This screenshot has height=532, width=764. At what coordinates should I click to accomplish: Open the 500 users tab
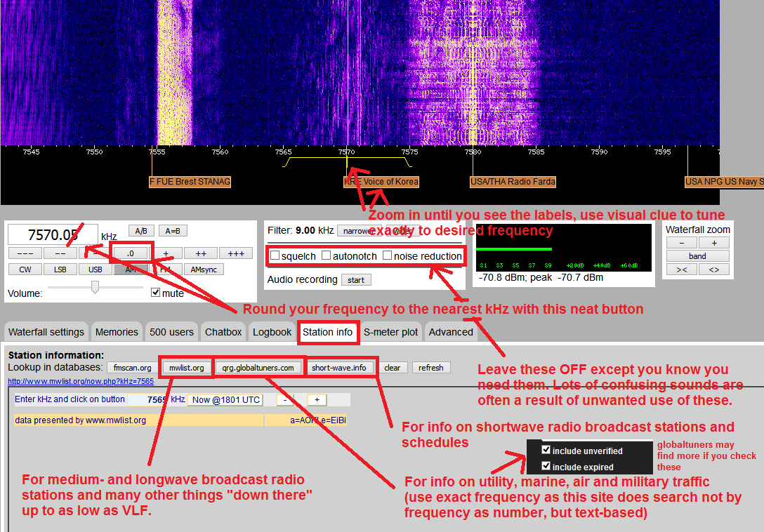coord(171,332)
